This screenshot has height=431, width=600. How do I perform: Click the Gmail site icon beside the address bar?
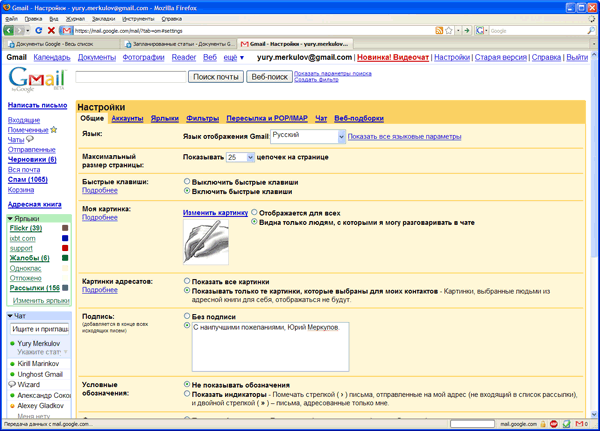tap(67, 31)
